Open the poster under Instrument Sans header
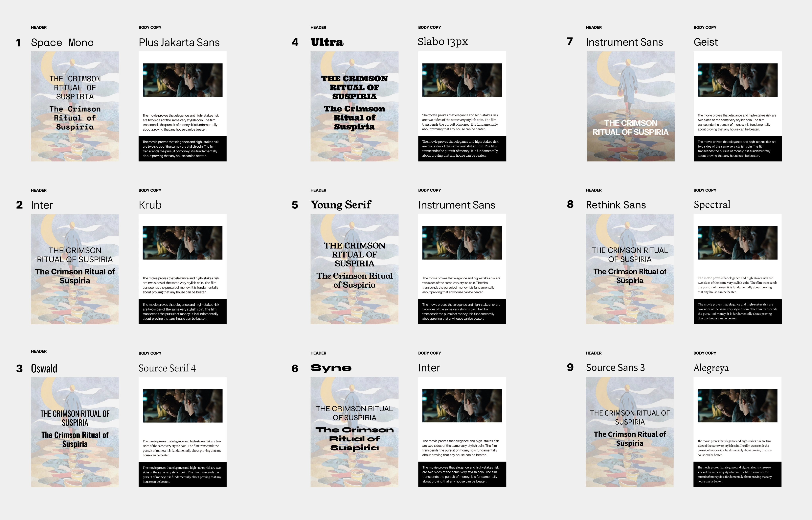Image resolution: width=812 pixels, height=520 pixels. coord(630,106)
